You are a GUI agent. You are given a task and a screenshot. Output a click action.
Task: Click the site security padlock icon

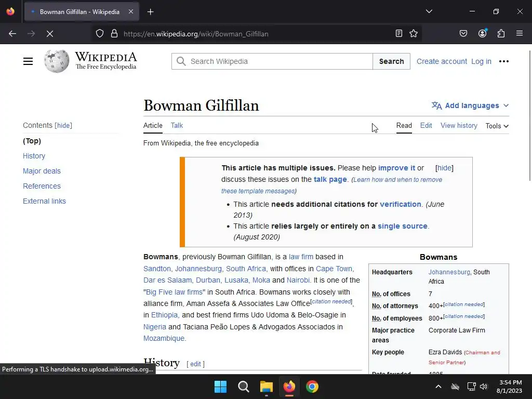point(114,34)
